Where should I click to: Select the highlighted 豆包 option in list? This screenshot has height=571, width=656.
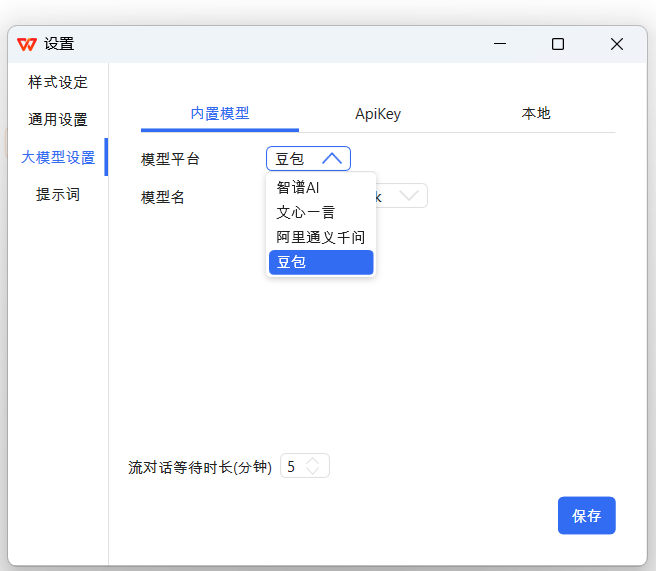coord(321,262)
